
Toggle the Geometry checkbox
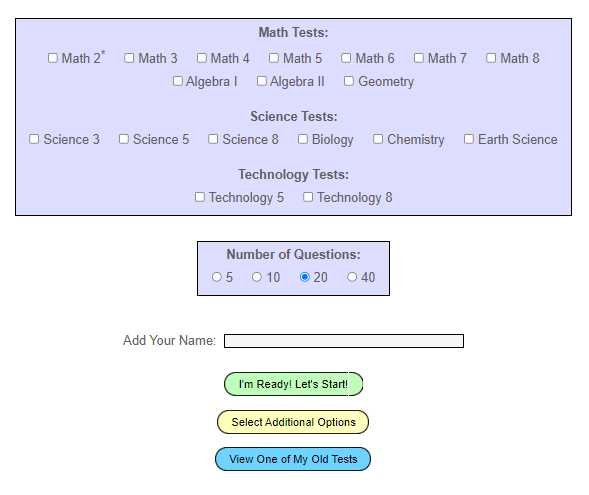(349, 81)
